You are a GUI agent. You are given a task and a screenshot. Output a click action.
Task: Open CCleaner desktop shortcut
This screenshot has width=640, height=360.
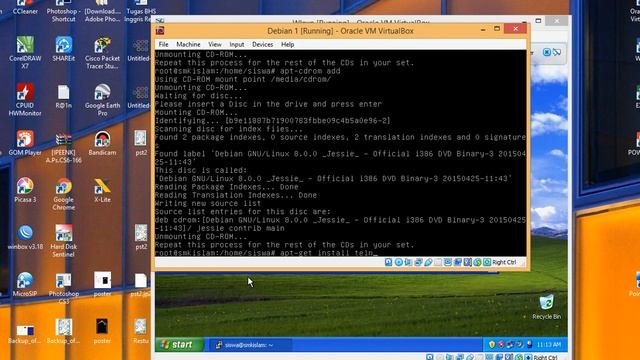[x=25, y=7]
